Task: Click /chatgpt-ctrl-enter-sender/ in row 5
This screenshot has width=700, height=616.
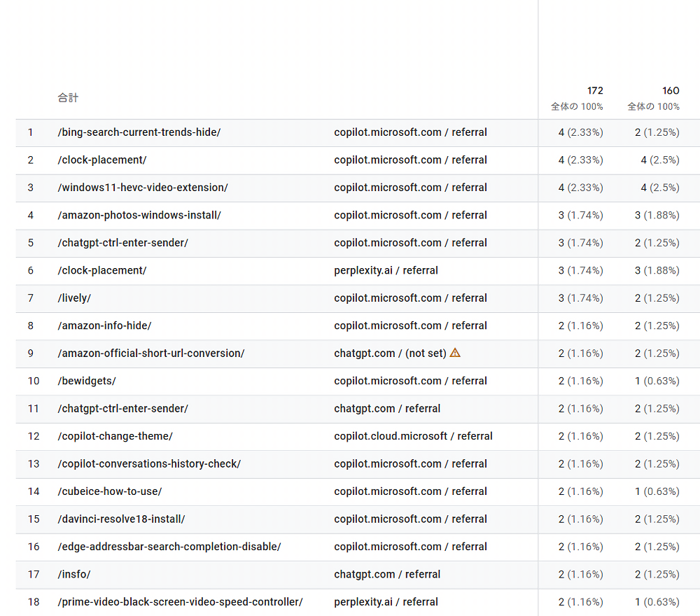Action: coord(123,243)
